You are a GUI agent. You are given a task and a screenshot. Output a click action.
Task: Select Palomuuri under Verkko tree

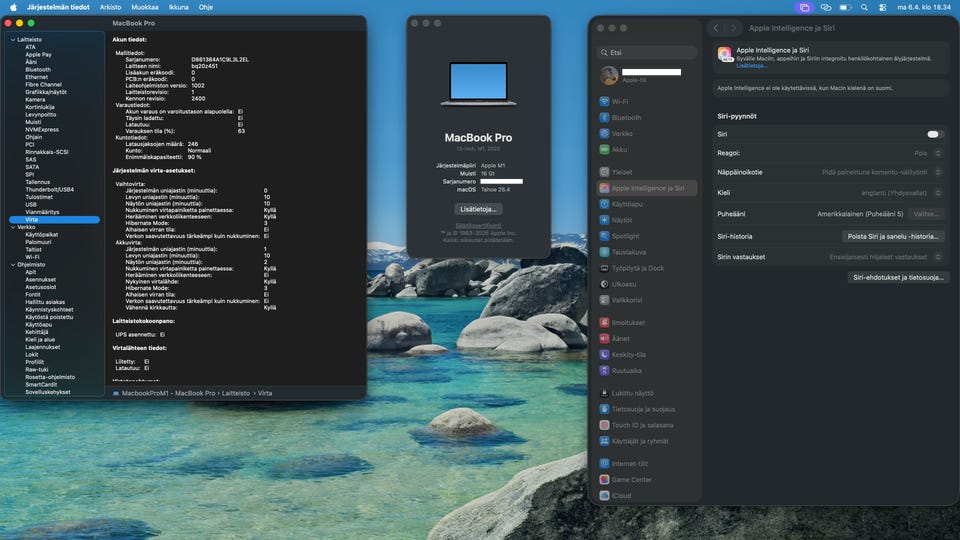(38, 242)
